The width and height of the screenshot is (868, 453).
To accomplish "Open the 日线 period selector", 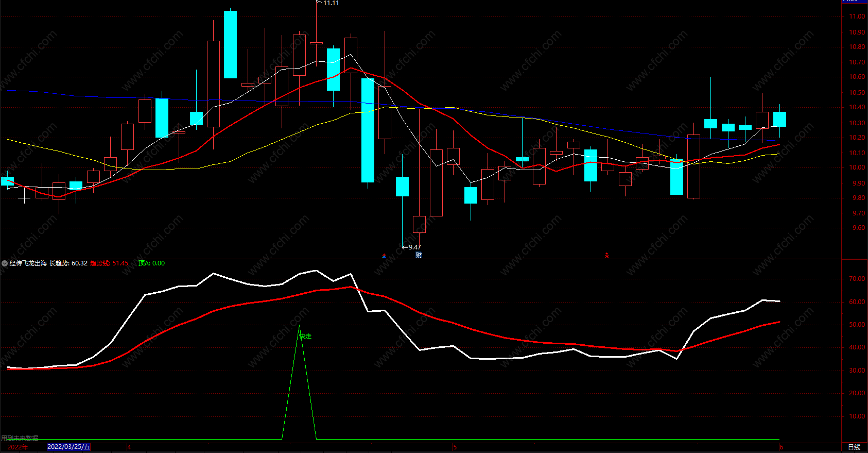I will click(x=854, y=447).
